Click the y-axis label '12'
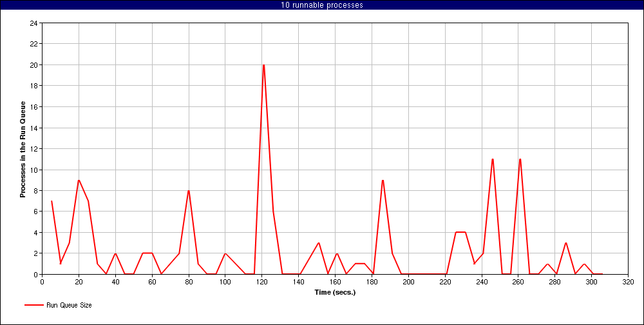 (x=34, y=149)
